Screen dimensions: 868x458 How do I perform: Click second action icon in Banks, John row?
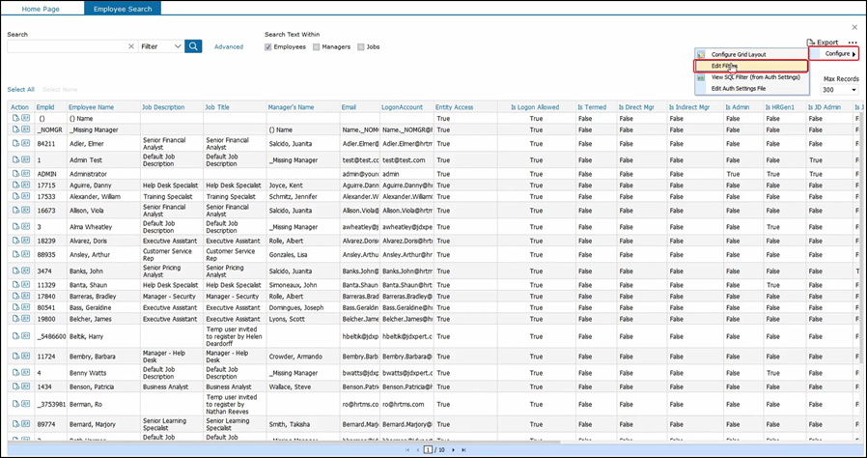[26, 272]
